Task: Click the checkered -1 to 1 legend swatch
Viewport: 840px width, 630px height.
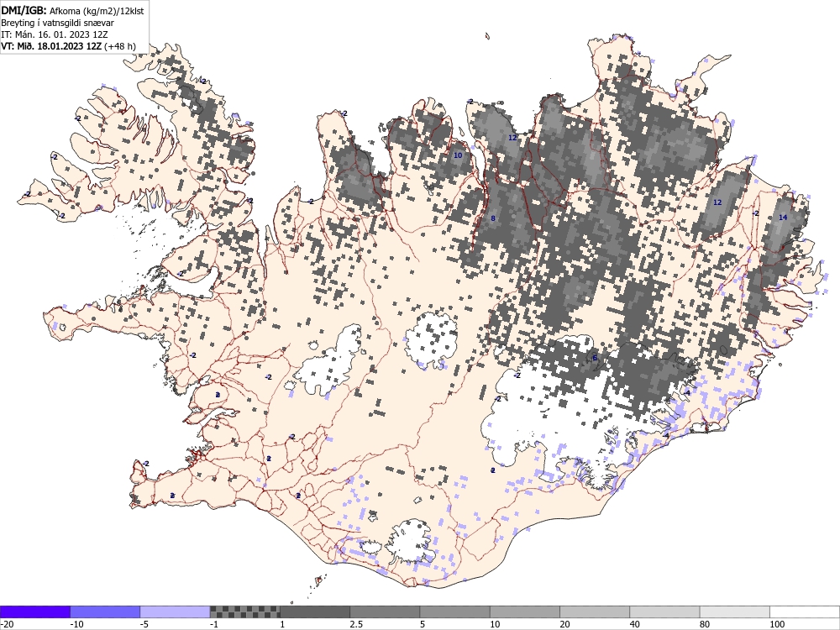Action: coord(244,612)
